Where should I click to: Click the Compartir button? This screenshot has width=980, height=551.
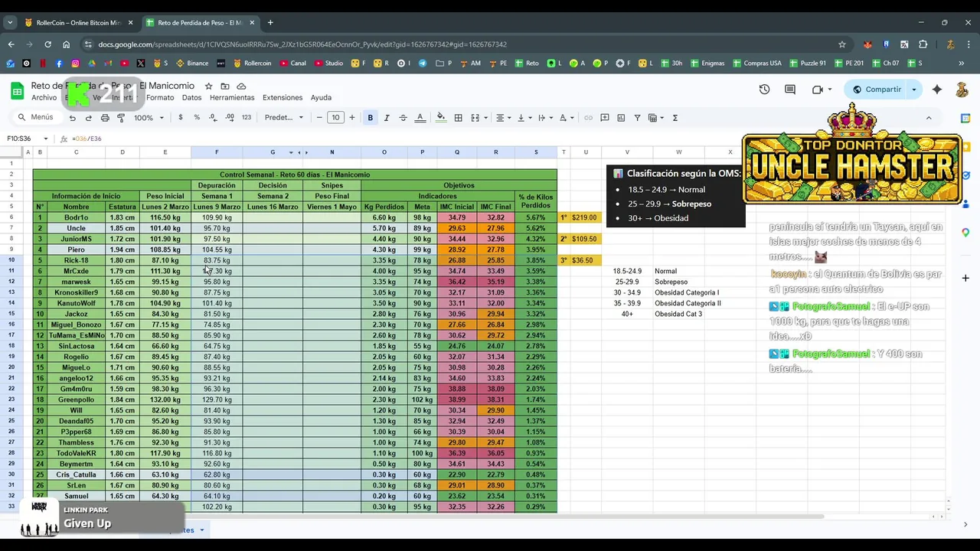click(x=876, y=90)
